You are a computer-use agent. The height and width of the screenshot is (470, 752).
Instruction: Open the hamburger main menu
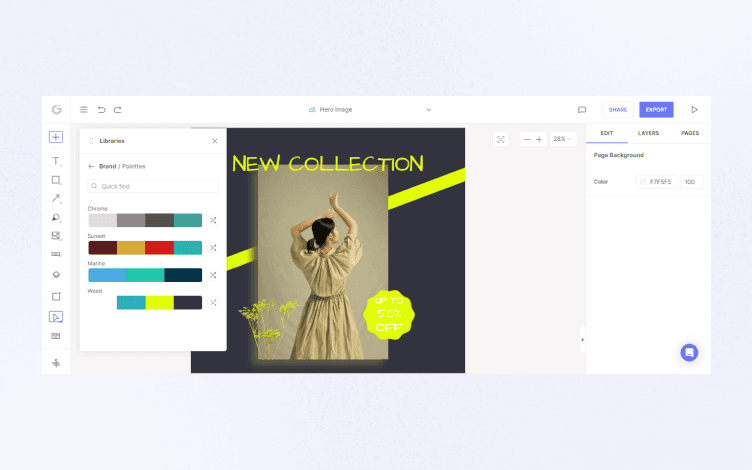(x=83, y=110)
